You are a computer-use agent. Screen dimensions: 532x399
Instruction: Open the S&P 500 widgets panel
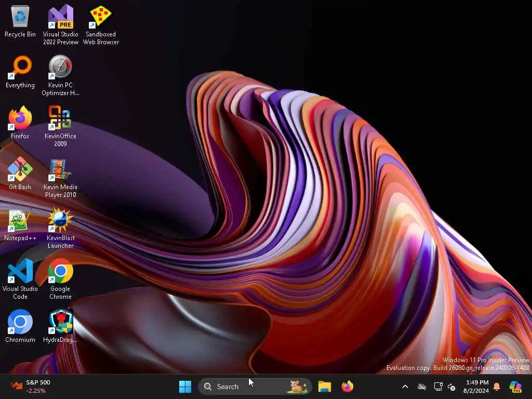point(31,387)
